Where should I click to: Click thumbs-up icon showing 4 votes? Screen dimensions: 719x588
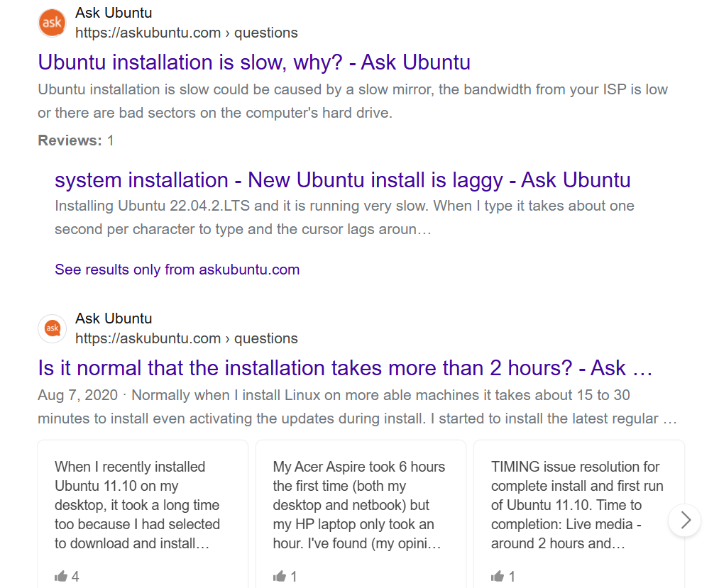pos(61,576)
